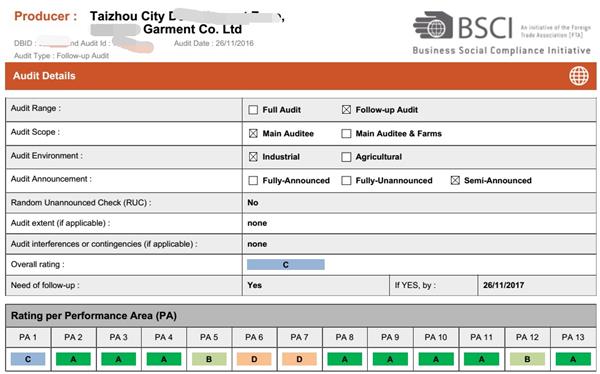Click the PA 7 orange D rating
The width and height of the screenshot is (600, 374).
[299, 359]
